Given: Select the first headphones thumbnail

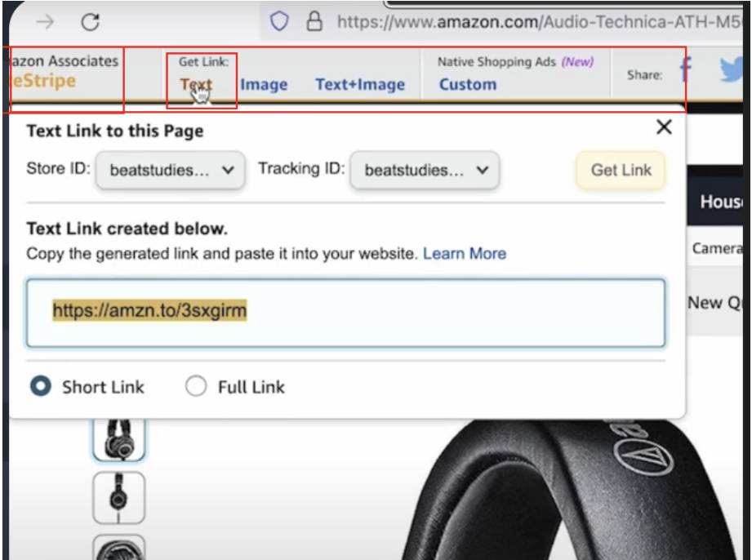Looking at the screenshot, I should click(x=118, y=439).
